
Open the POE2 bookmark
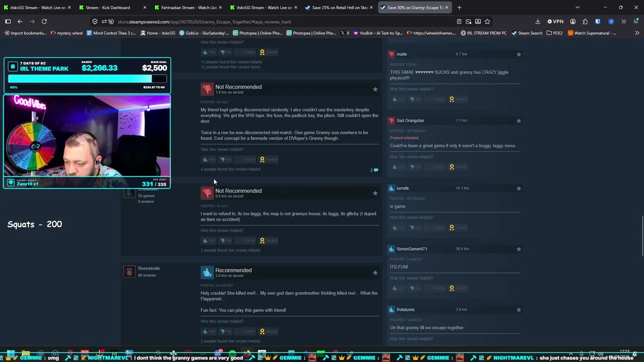(x=554, y=33)
